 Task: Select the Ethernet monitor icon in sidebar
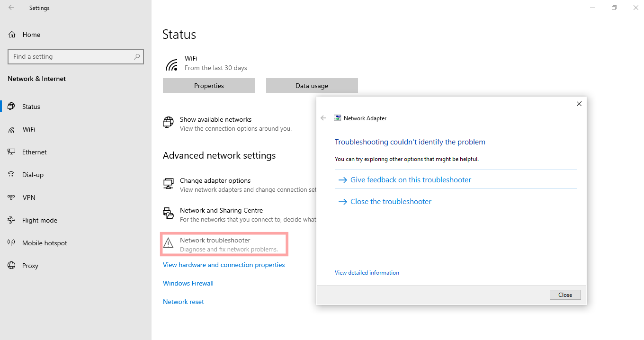coord(12,152)
